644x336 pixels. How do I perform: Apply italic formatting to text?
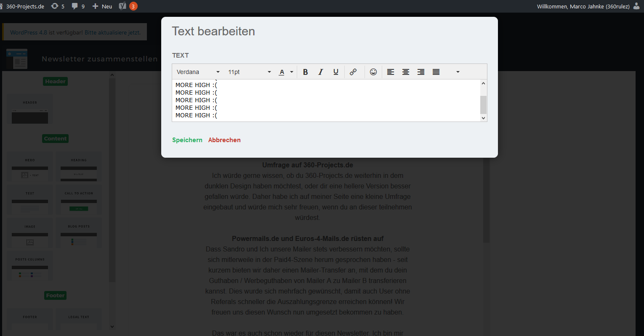[x=321, y=72]
